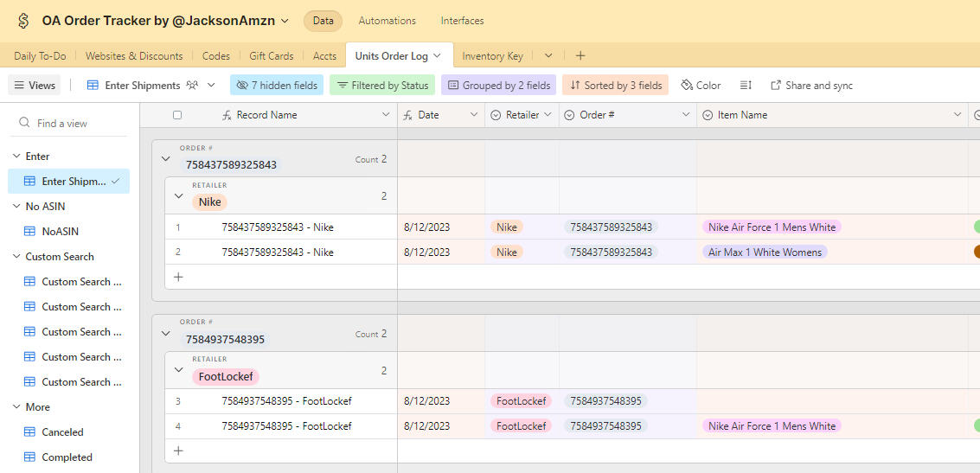This screenshot has height=473, width=980.
Task: Click the dollar bag base icon
Action: [x=23, y=21]
